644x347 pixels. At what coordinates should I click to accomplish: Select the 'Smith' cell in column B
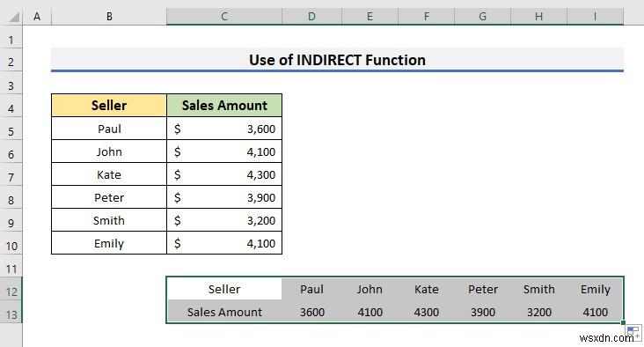(109, 220)
